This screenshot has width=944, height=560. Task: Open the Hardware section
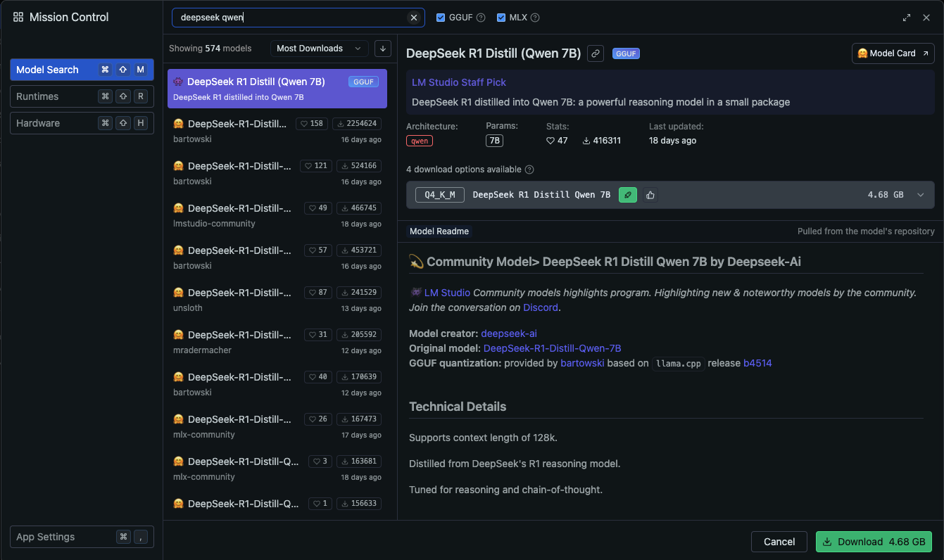point(82,123)
